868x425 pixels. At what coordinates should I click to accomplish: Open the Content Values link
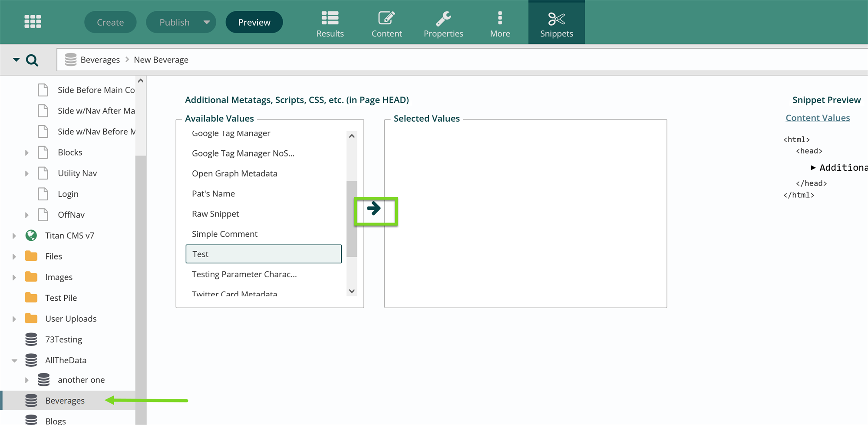[818, 118]
